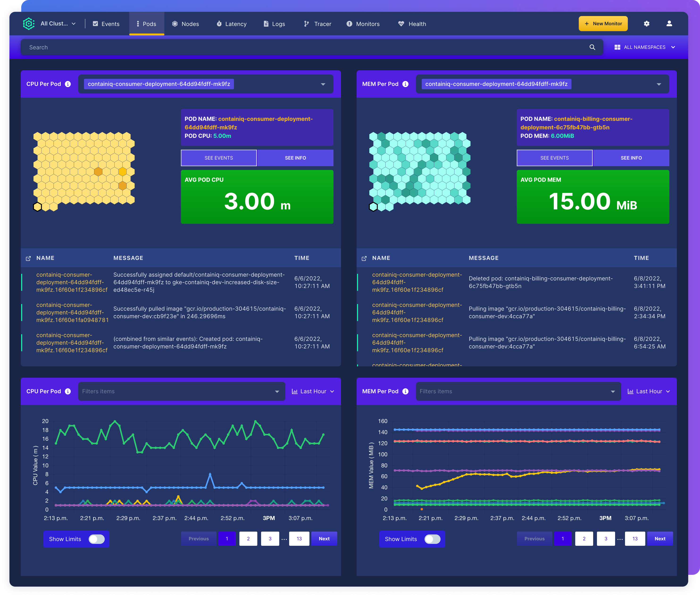
Task: Click CPU Per Pod heatmap info icon
Action: 68,84
